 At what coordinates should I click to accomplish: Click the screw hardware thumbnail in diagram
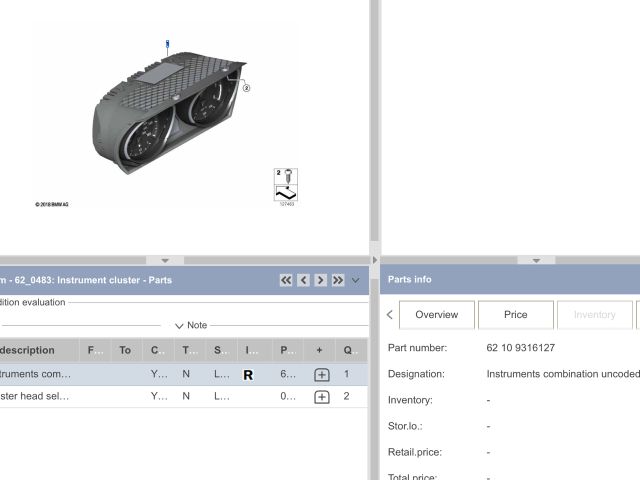point(287,184)
